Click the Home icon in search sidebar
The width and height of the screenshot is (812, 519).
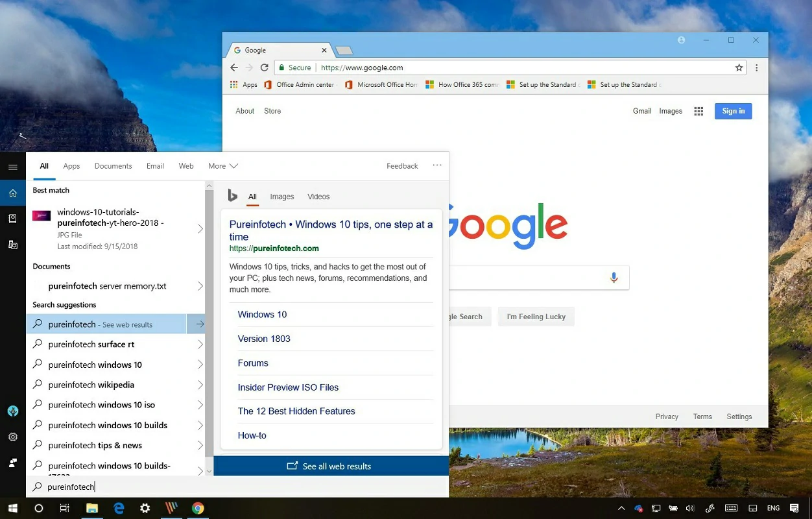pos(12,193)
